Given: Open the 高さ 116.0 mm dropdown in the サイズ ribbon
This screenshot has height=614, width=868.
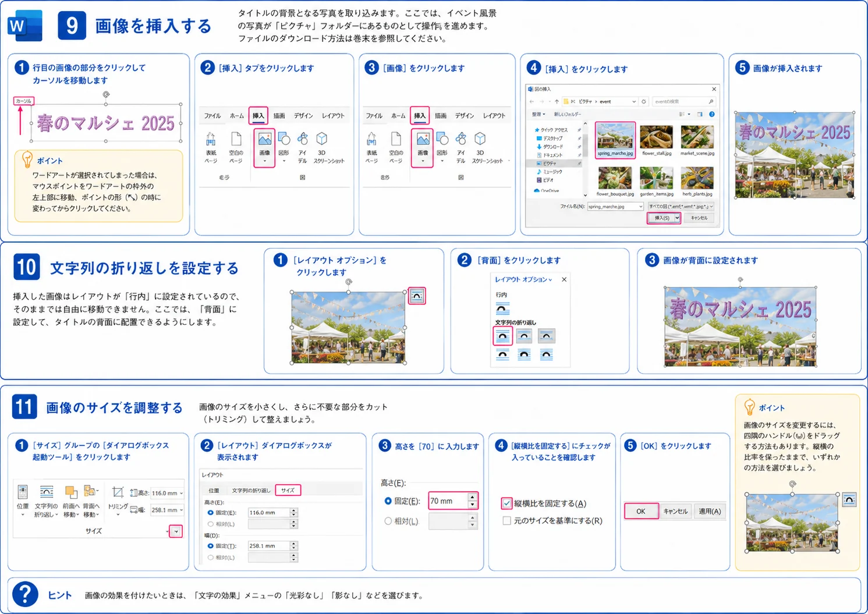Looking at the screenshot, I should [182, 493].
